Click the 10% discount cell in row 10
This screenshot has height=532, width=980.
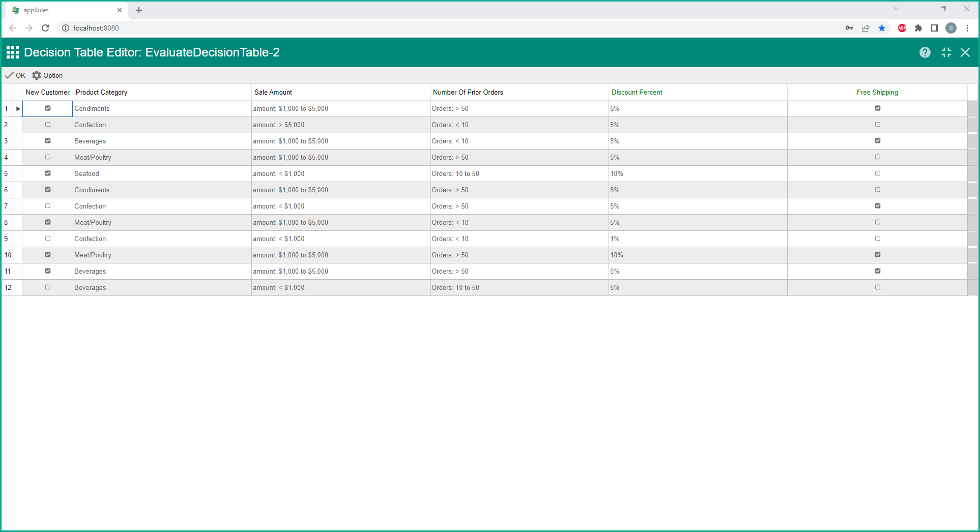[698, 255]
